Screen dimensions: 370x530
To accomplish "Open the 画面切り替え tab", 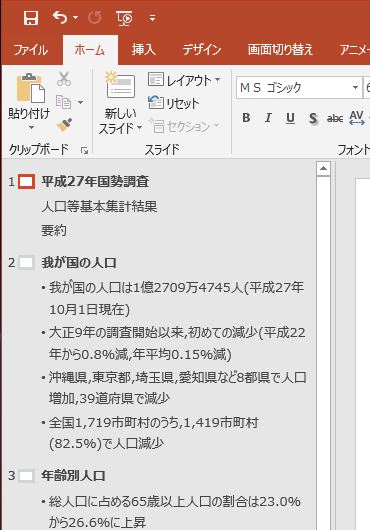I will coord(280,50).
